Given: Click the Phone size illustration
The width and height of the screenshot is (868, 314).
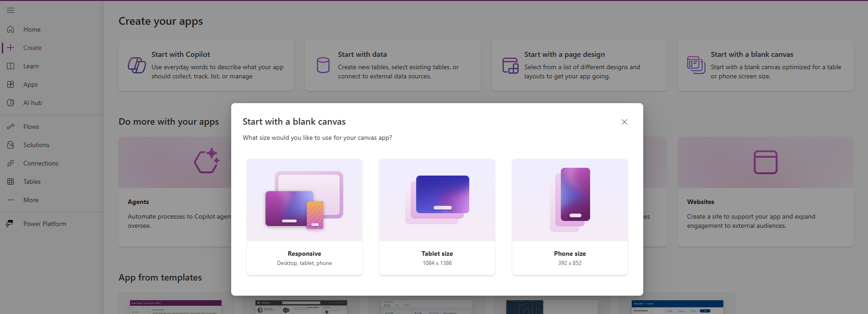Looking at the screenshot, I should (570, 200).
